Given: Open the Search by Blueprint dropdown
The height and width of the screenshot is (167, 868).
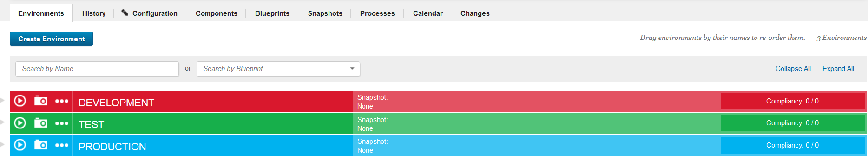Looking at the screenshot, I should coord(278,69).
